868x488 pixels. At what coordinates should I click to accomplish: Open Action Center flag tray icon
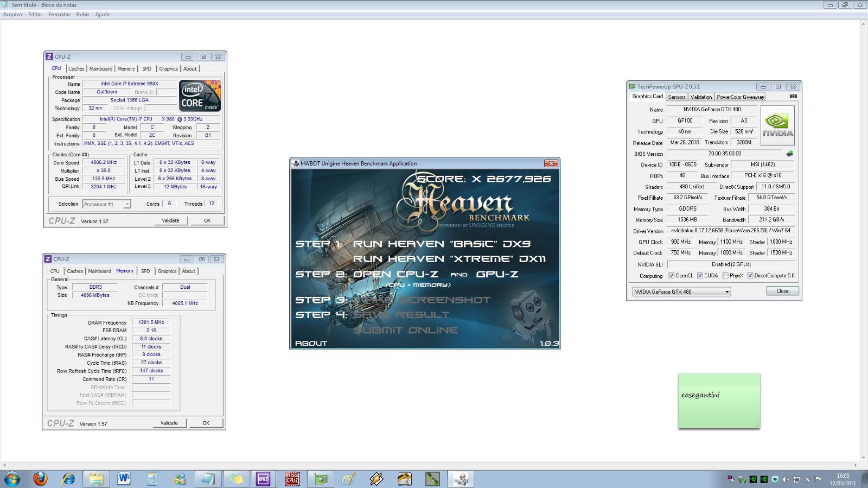(x=818, y=479)
